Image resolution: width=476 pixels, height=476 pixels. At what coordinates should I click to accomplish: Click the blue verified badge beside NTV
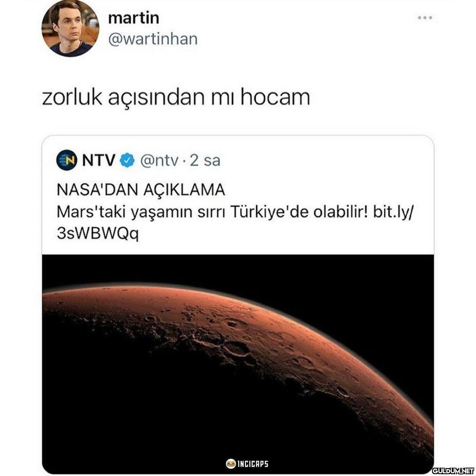pos(127,160)
